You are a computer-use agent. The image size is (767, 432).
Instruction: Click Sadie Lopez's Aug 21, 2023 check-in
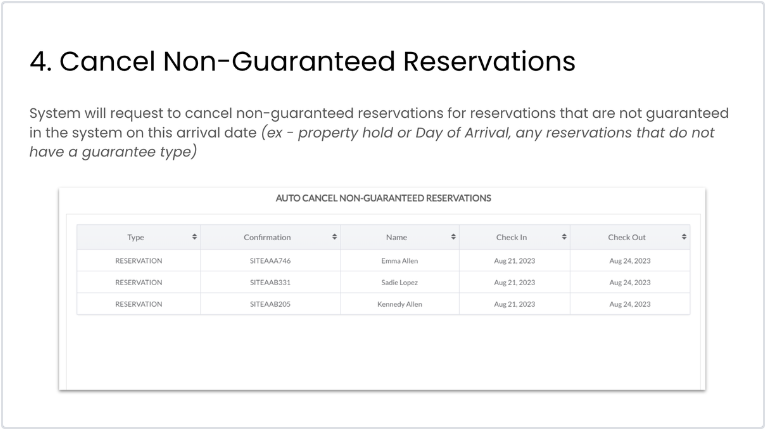(514, 282)
